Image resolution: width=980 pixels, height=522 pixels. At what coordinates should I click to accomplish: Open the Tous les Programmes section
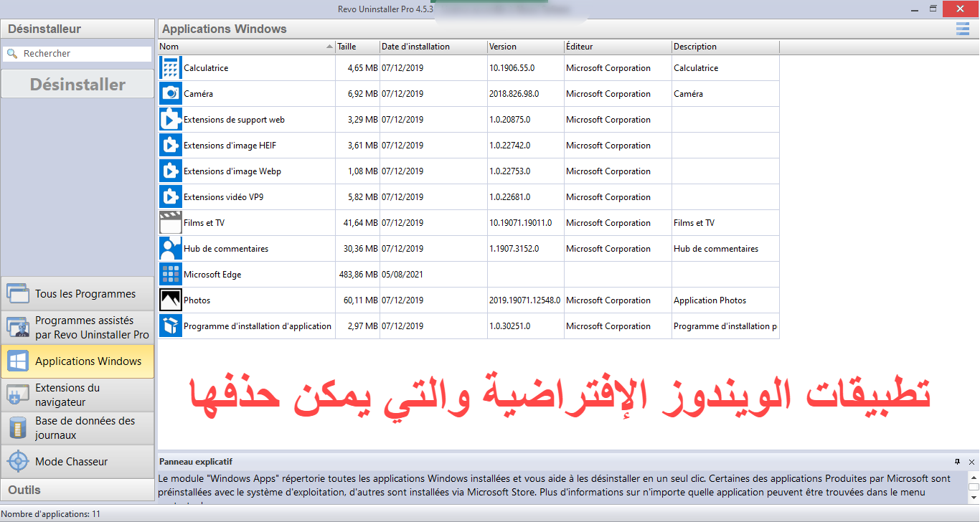coord(77,293)
